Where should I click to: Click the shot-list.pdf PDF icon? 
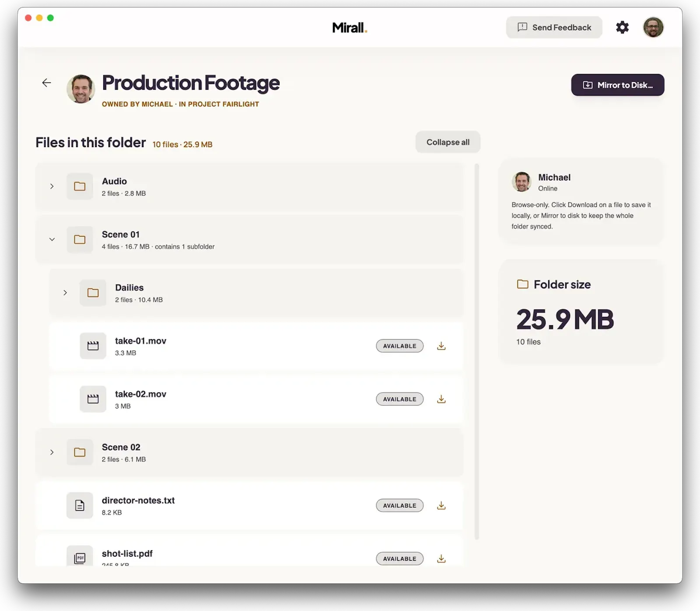[80, 557]
